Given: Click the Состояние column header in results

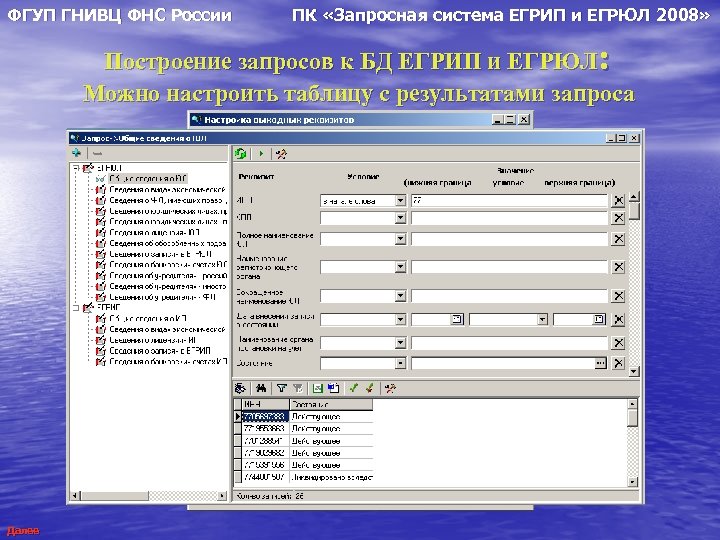Looking at the screenshot, I should point(331,405).
